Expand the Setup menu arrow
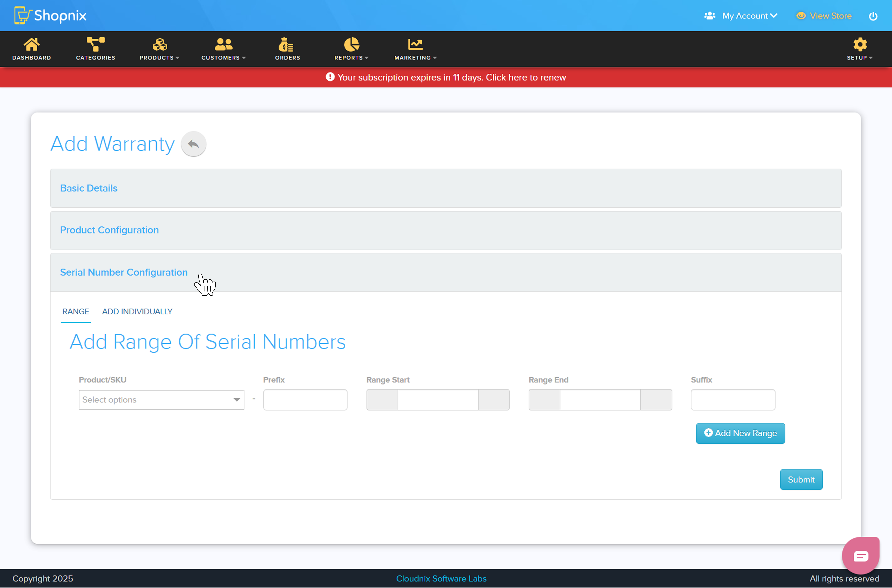Viewport: 892px width, 588px height. pyautogui.click(x=871, y=58)
